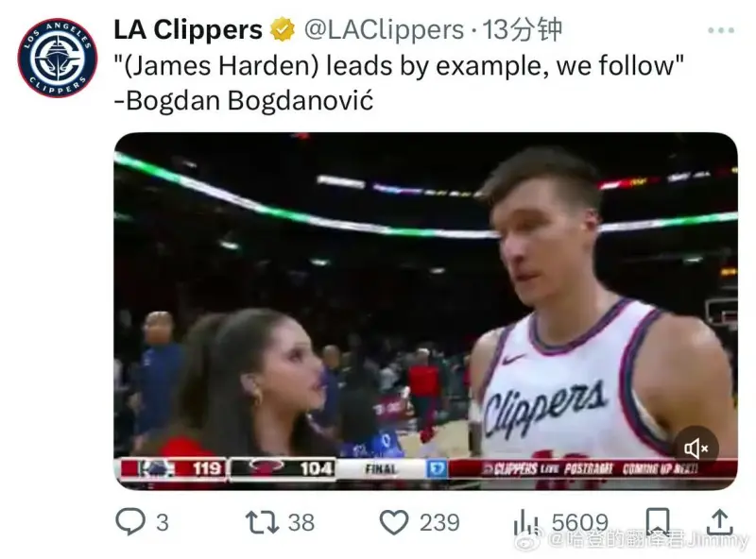Share the post via upload arrow icon
This screenshot has width=756, height=559.
[719, 522]
